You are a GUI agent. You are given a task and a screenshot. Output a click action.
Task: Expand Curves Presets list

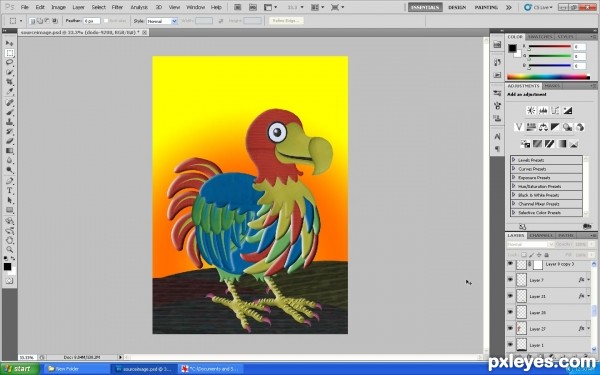(x=514, y=169)
